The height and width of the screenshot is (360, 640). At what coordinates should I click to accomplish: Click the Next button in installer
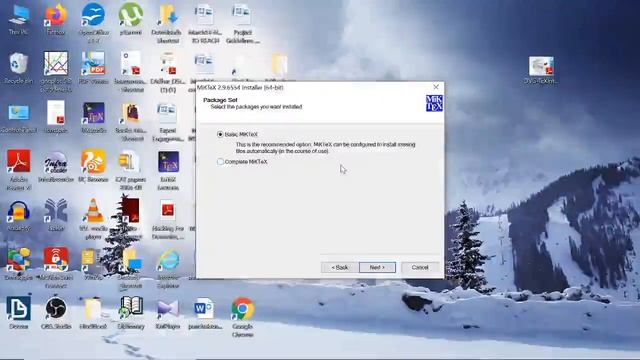click(377, 267)
